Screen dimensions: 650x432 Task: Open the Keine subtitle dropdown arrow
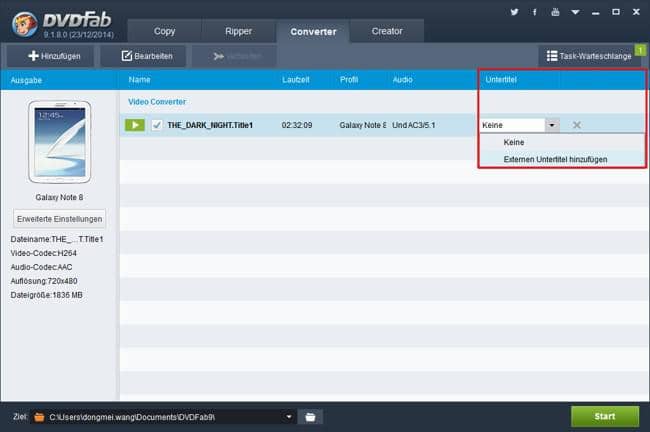[x=552, y=125]
